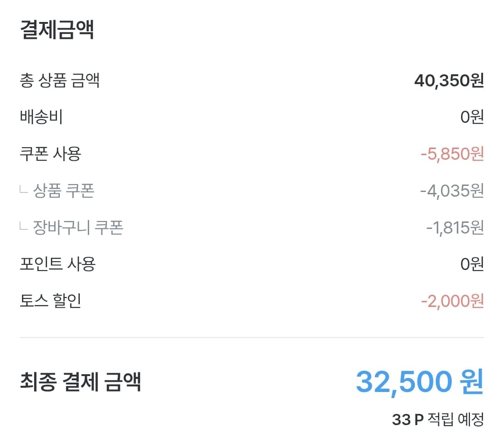Select the 총 상품 금액 label
504x441 pixels.
[x=60, y=81]
